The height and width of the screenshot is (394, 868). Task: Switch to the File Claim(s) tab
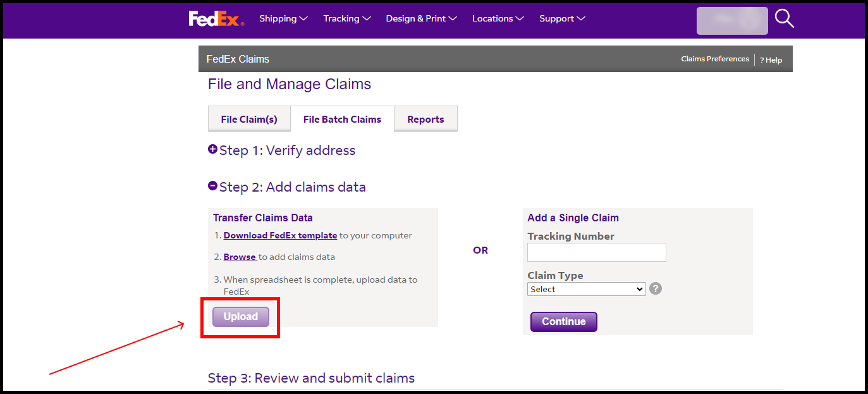(249, 119)
